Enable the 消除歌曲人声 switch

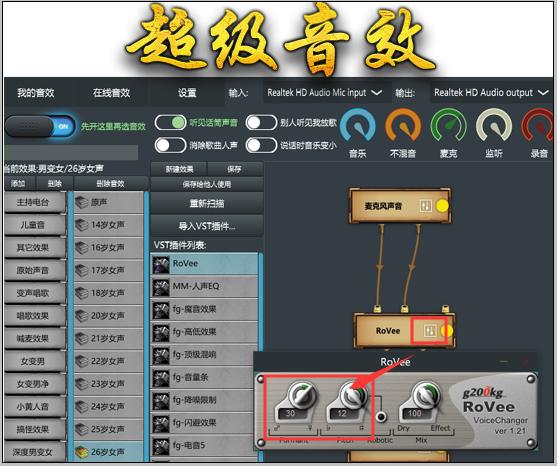click(x=171, y=145)
